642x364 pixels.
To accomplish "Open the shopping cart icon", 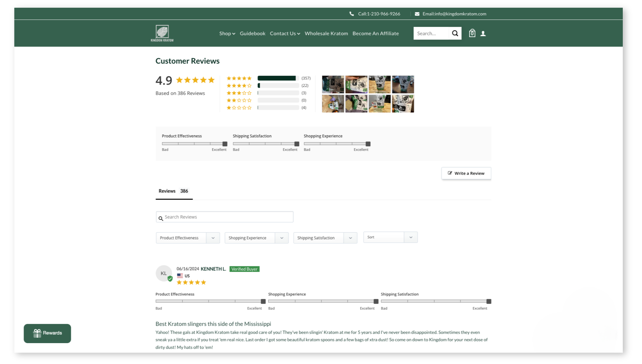I will pyautogui.click(x=472, y=33).
